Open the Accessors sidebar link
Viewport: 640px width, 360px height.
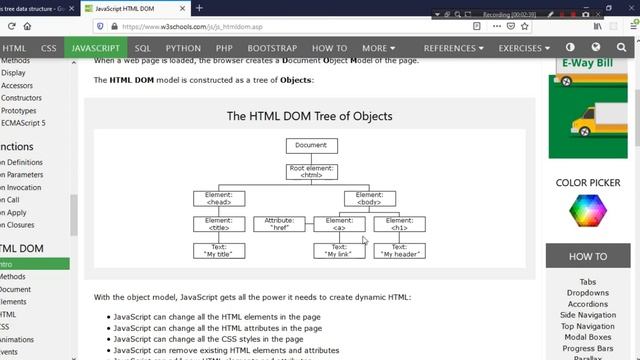(x=17, y=85)
